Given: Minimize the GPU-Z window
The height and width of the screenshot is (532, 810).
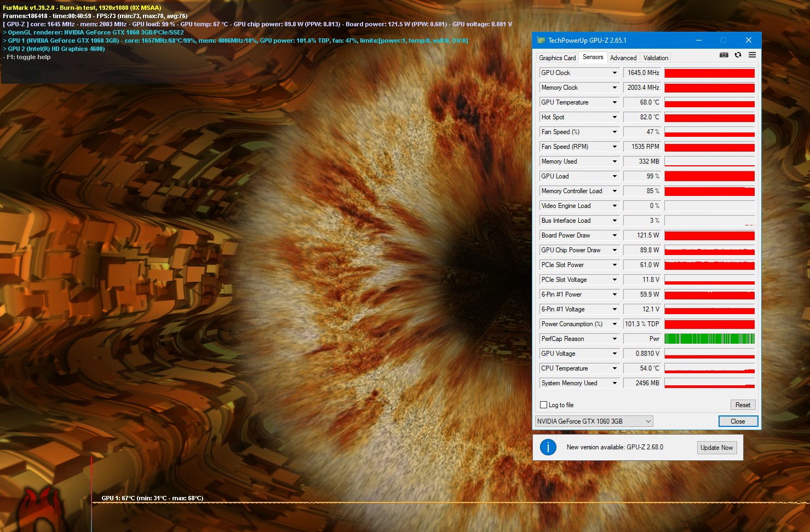Looking at the screenshot, I should [699, 40].
